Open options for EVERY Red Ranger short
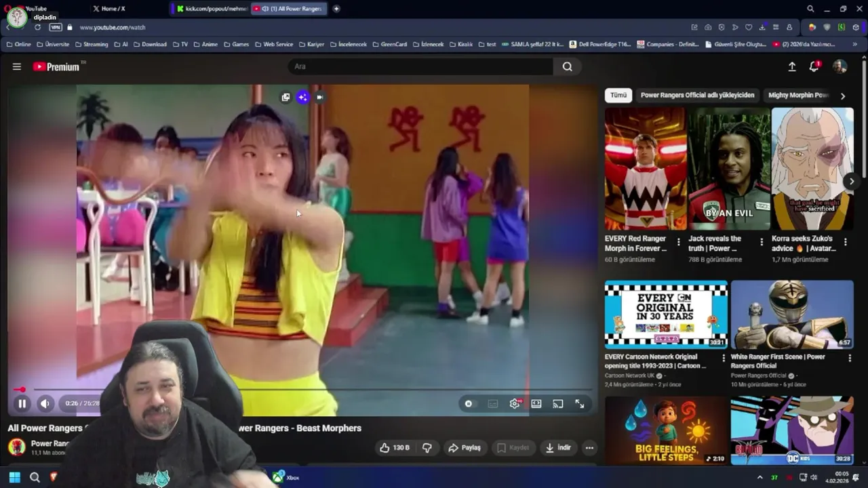 coord(678,242)
